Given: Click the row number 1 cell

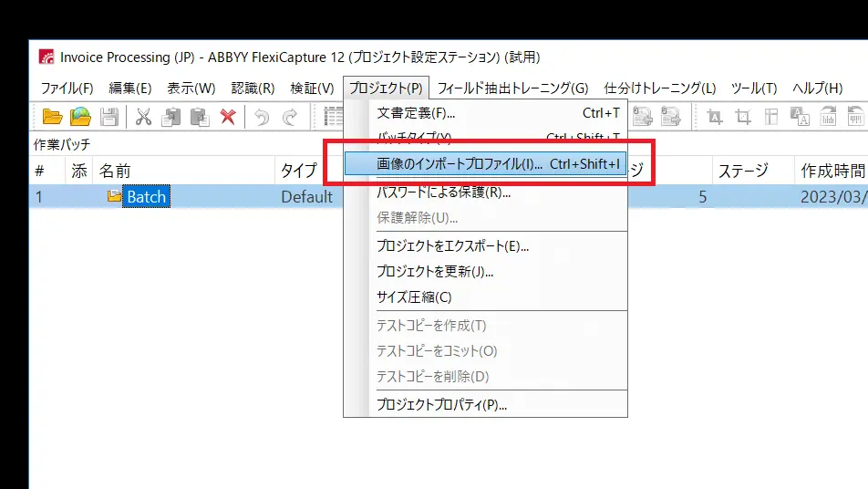Looking at the screenshot, I should coord(38,196).
